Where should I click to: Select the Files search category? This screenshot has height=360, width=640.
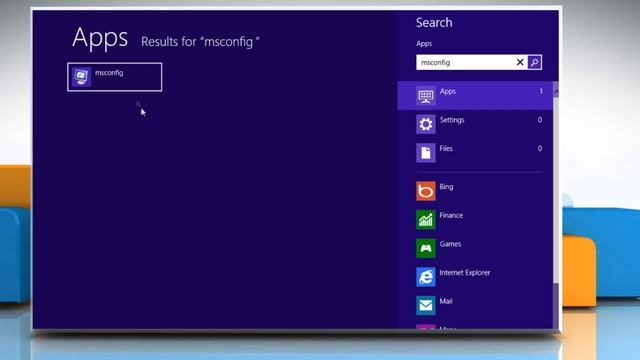(475, 153)
